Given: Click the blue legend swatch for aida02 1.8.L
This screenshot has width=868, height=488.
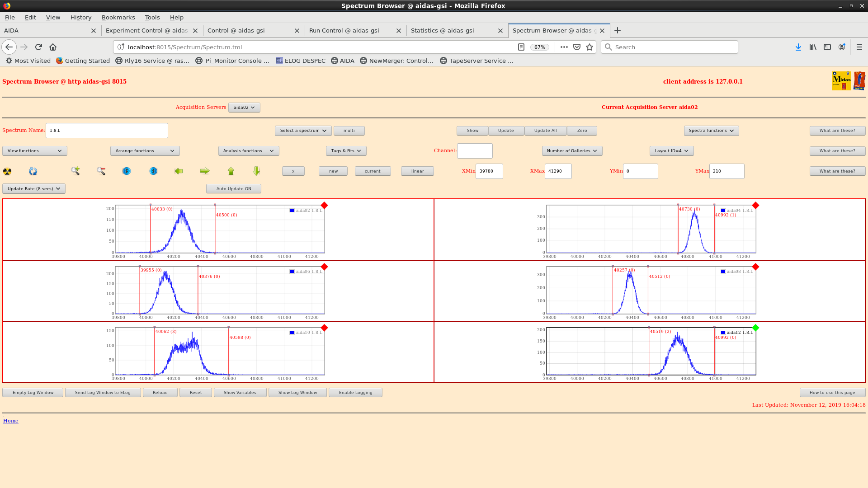Looking at the screenshot, I should [292, 211].
